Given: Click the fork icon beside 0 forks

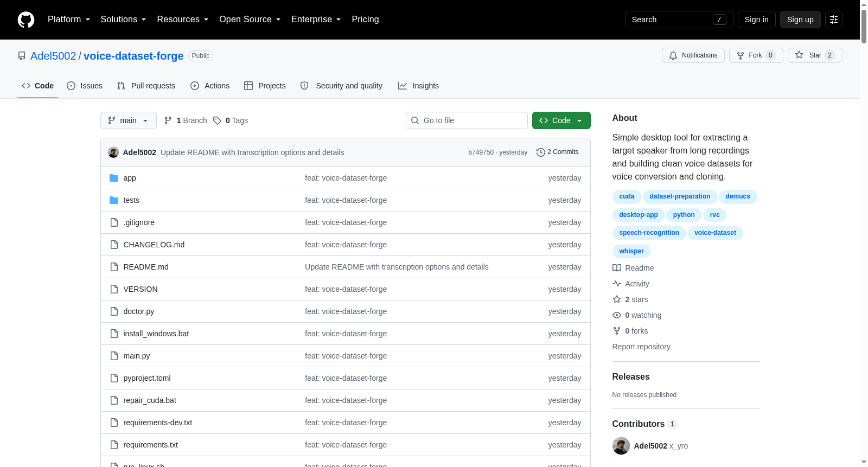Looking at the screenshot, I should pos(617,331).
